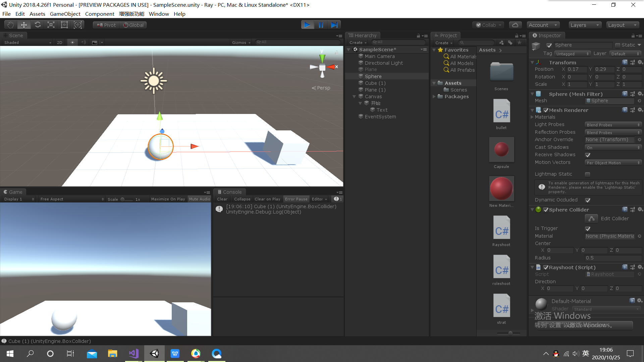
Task: Switch to the Game tab
Action: [x=14, y=192]
